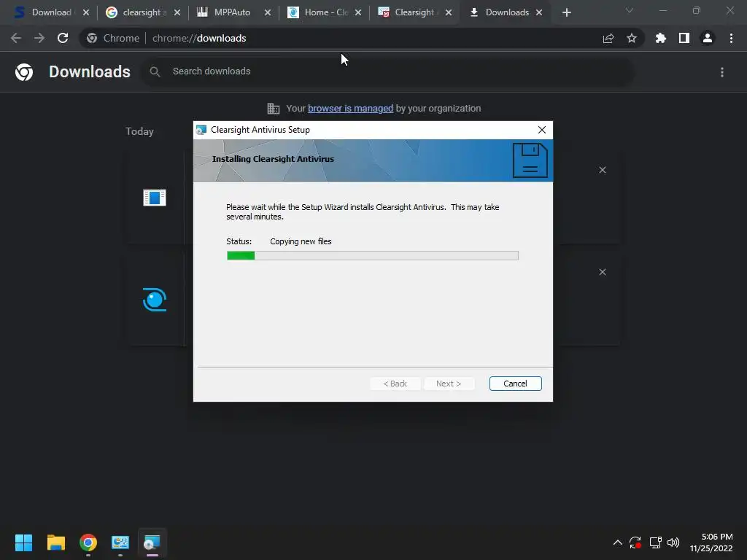Share this page icon in address bar
Viewport: 747px width, 560px height.
coord(608,38)
